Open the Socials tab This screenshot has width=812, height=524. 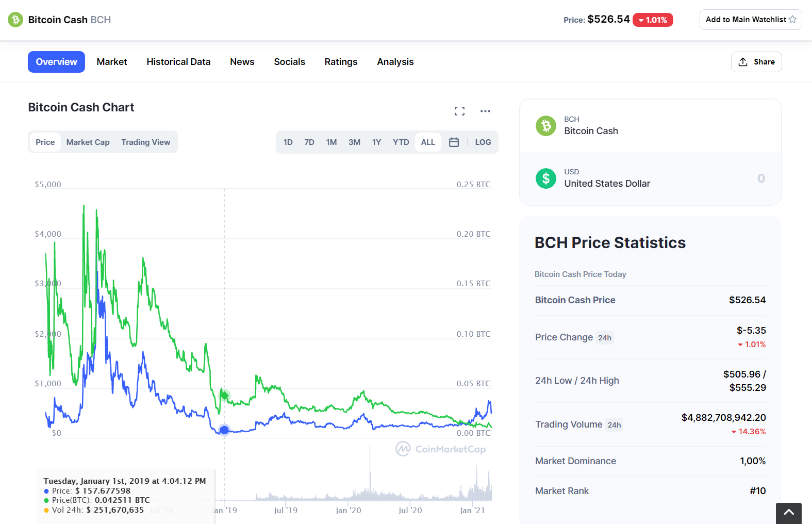[290, 62]
